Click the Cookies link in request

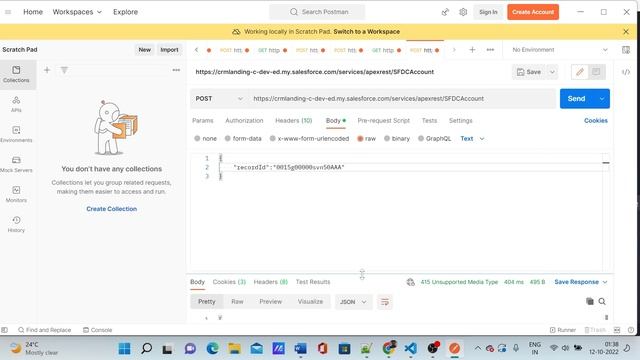596,120
